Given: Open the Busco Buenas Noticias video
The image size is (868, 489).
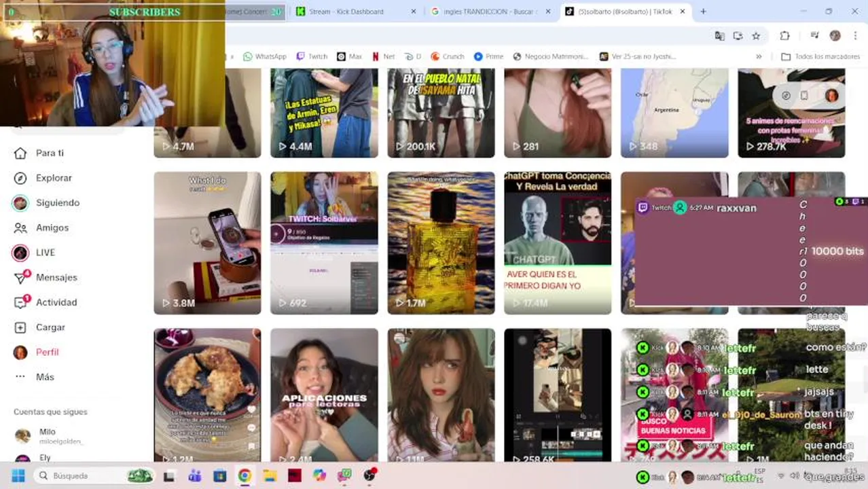Looking at the screenshot, I should tap(674, 395).
